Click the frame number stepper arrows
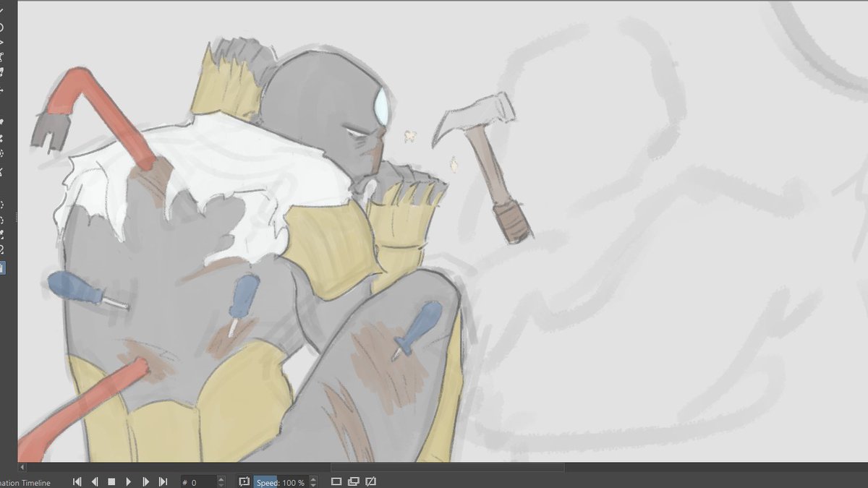This screenshot has height=488, width=868. (221, 482)
